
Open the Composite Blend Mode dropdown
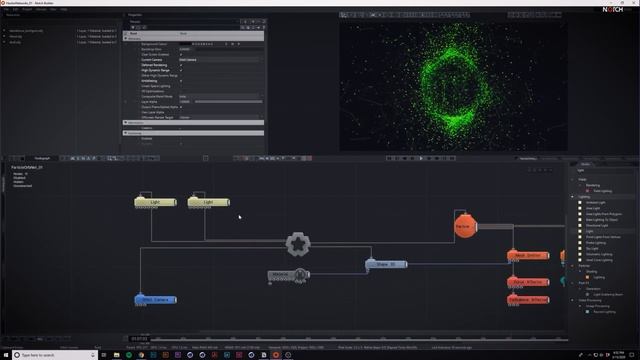(220, 96)
